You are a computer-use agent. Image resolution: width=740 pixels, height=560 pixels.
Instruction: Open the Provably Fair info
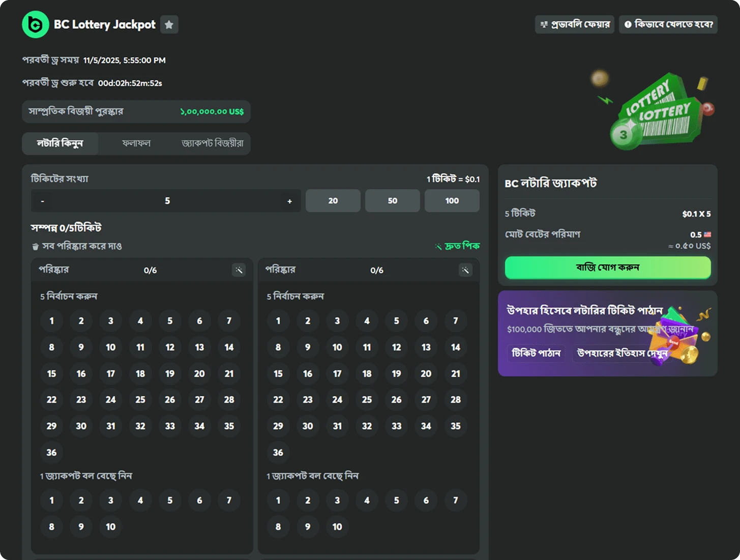[575, 24]
